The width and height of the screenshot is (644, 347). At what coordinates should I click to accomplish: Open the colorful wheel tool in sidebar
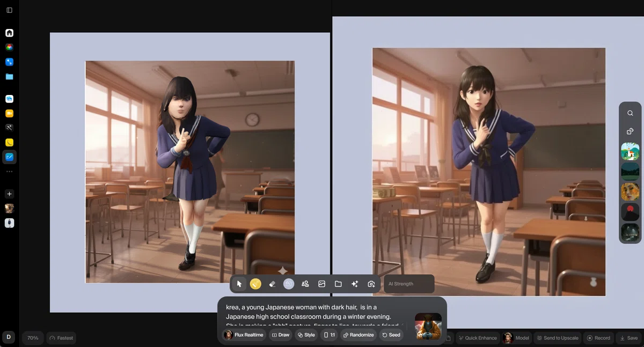[9, 47]
